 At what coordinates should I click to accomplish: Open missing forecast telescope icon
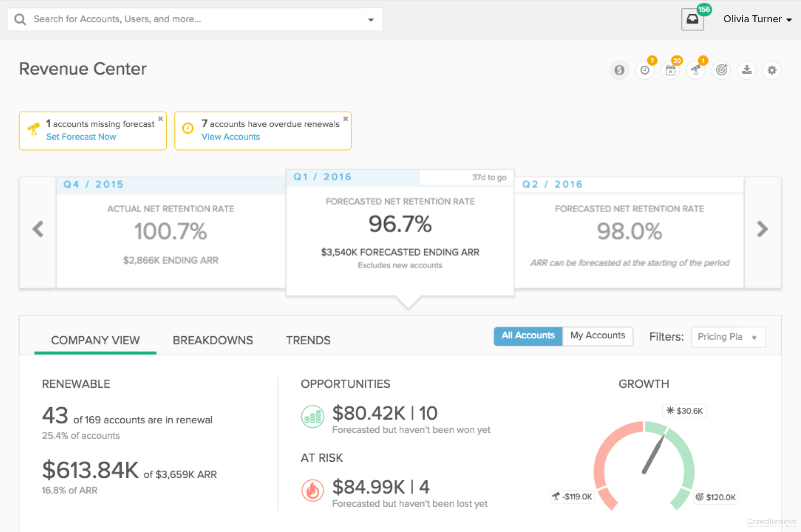coord(696,70)
